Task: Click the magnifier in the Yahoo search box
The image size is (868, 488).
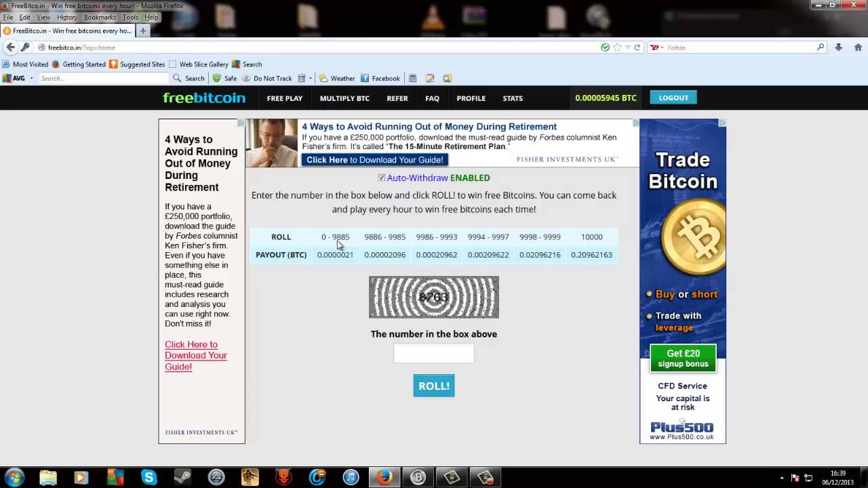Action: (x=821, y=47)
